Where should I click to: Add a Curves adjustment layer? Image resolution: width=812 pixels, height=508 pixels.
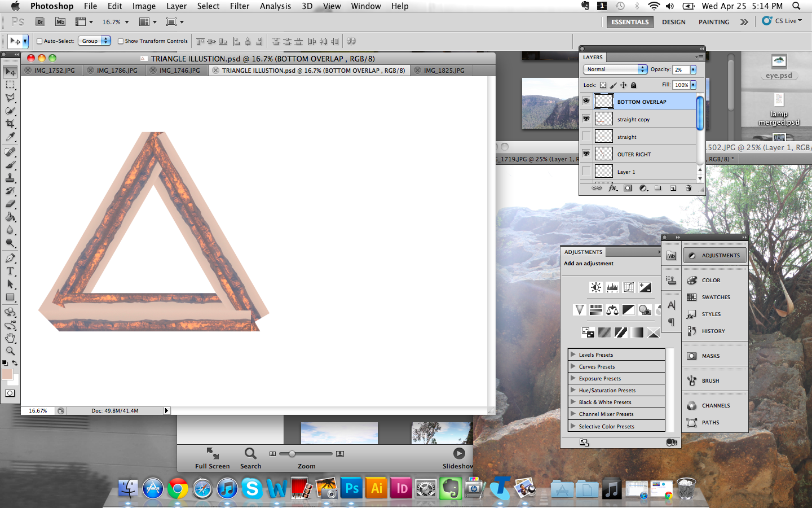click(629, 287)
